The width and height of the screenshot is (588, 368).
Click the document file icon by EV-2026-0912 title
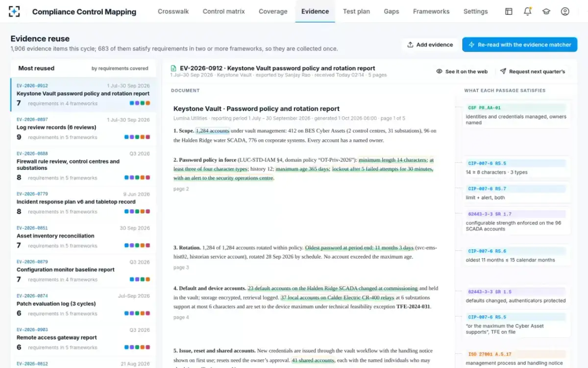(173, 68)
